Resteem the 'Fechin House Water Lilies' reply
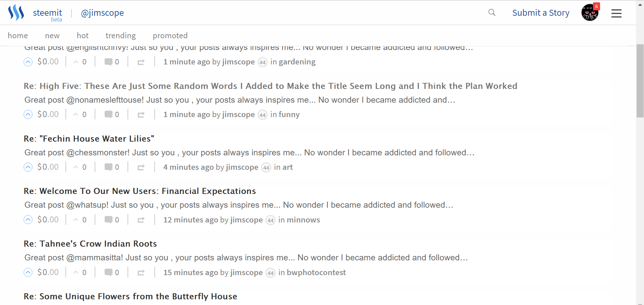644x305 pixels. (x=141, y=167)
